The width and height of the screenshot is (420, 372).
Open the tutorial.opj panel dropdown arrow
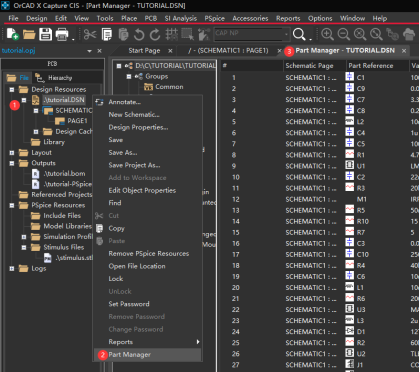(x=89, y=51)
